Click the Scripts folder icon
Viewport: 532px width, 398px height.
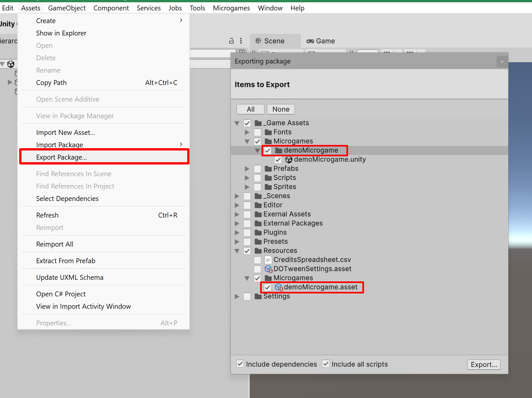tap(268, 178)
